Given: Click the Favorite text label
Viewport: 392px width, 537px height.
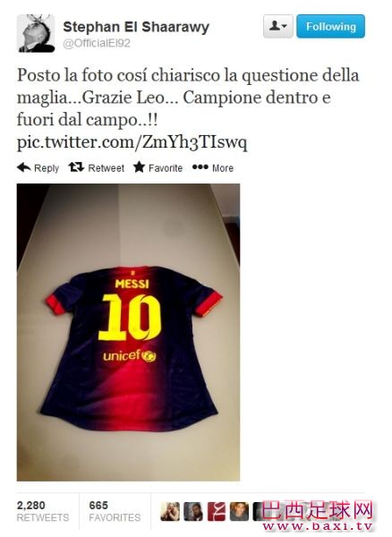Looking at the screenshot, I should click(x=166, y=168).
